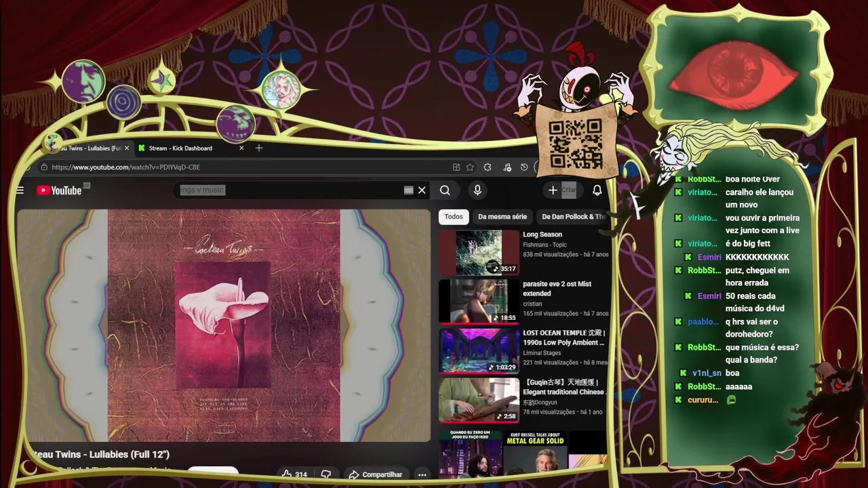Start voice search with the microphone
868x488 pixels.
pyautogui.click(x=477, y=190)
